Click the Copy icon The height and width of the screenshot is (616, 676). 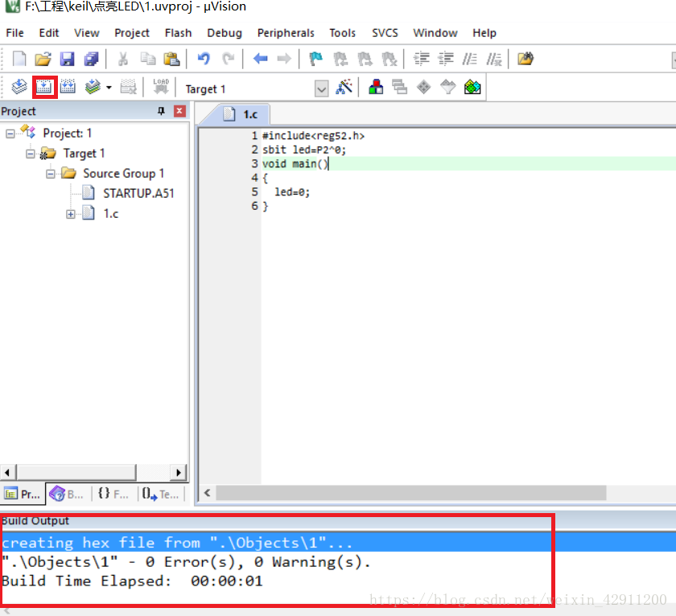[148, 59]
